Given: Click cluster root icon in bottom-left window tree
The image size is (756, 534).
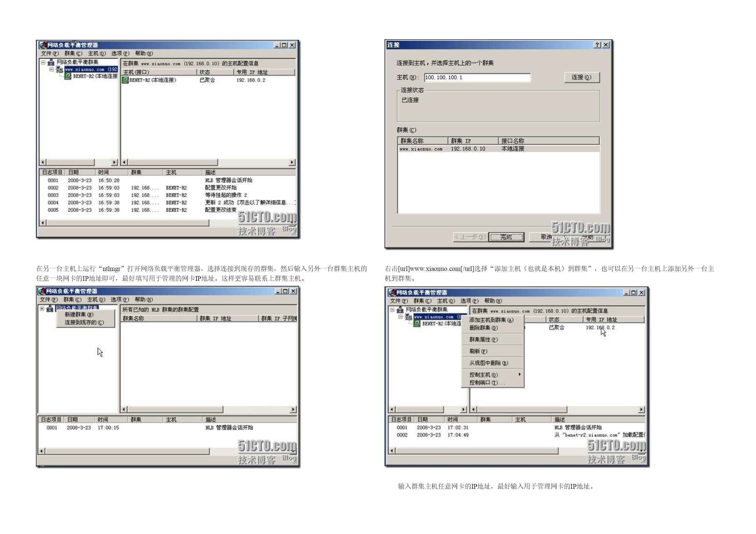Looking at the screenshot, I should [50, 309].
